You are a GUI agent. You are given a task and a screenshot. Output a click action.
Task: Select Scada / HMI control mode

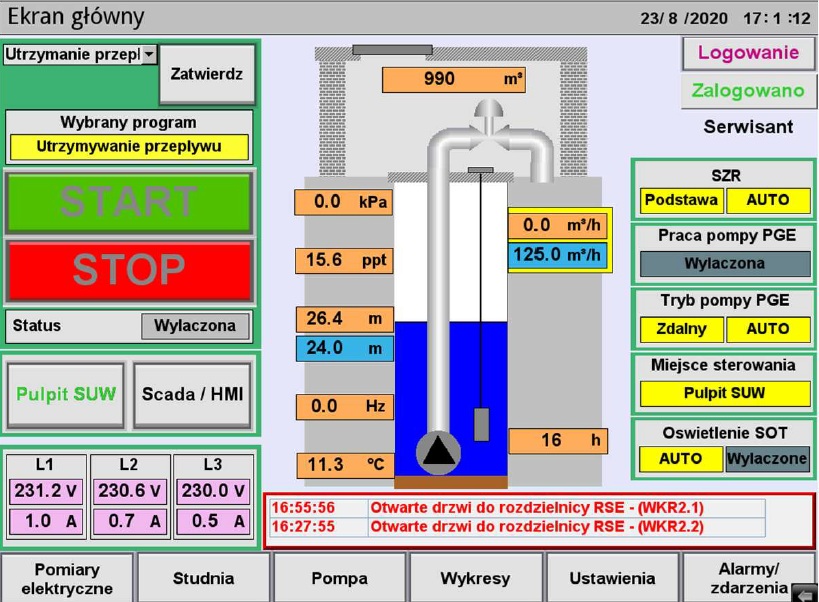192,394
